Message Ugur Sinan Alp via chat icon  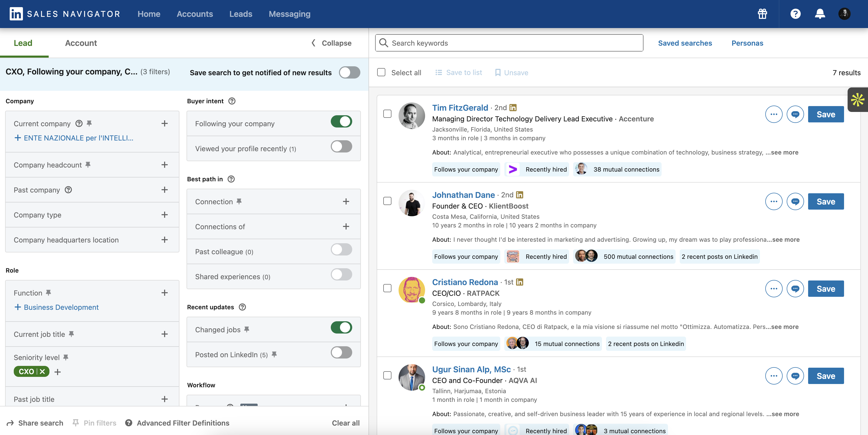tap(795, 376)
